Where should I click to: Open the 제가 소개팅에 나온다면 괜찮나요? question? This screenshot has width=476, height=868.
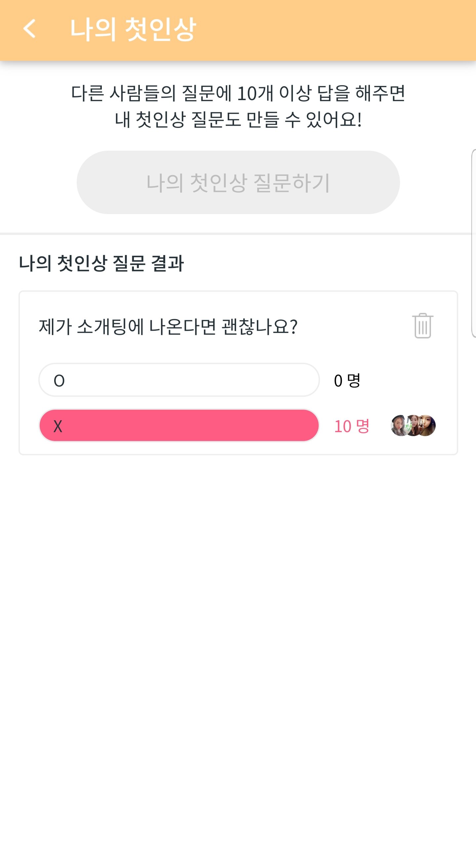(168, 326)
